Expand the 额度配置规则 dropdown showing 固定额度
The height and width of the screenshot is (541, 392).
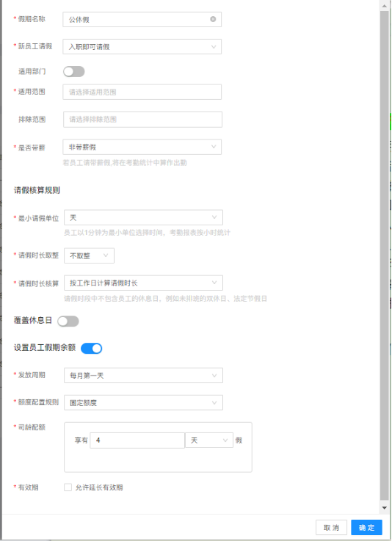[x=144, y=403]
